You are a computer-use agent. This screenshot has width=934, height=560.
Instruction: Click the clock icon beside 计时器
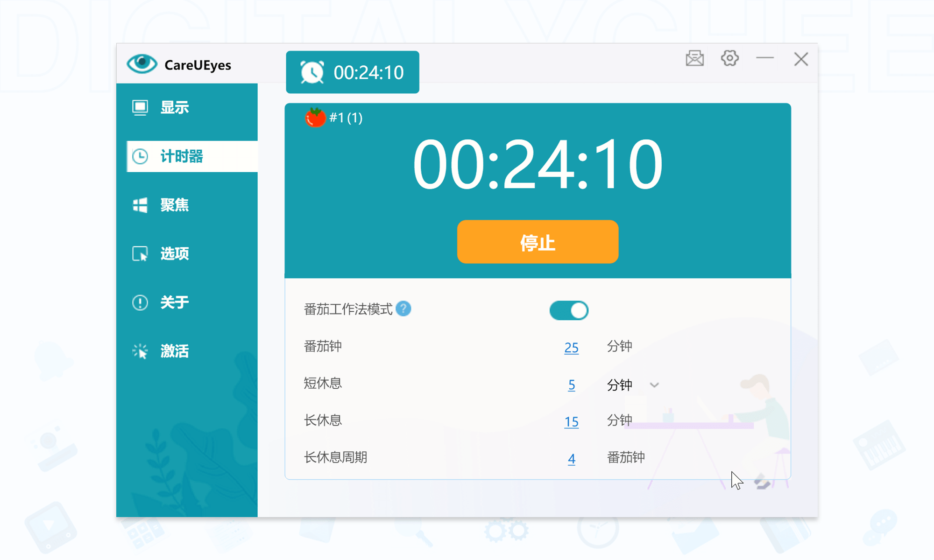click(140, 156)
